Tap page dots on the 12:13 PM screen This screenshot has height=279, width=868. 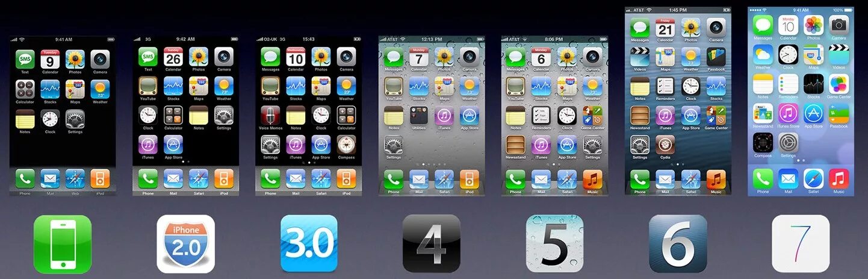[x=432, y=164]
